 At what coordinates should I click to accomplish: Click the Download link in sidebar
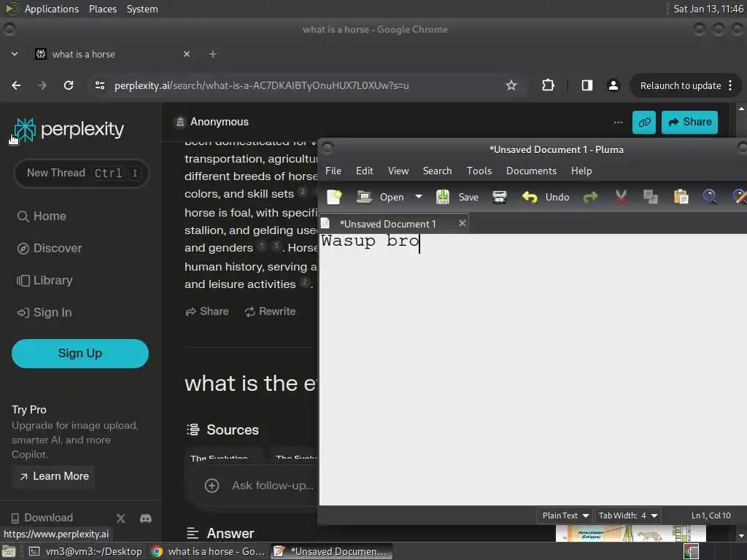tap(42, 518)
